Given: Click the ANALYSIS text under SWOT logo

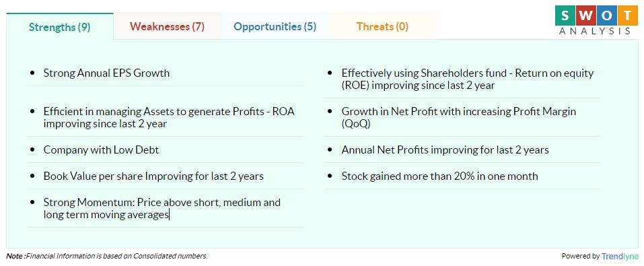Looking at the screenshot, I should coord(595,31).
